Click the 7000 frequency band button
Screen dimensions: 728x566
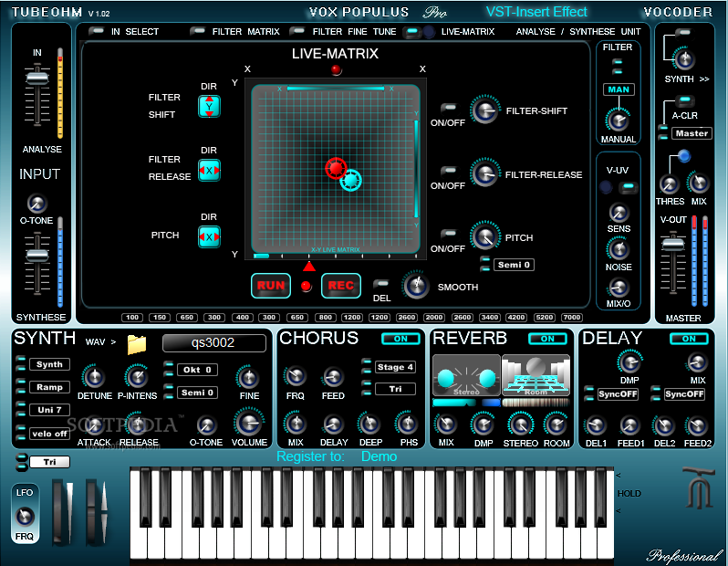571,318
